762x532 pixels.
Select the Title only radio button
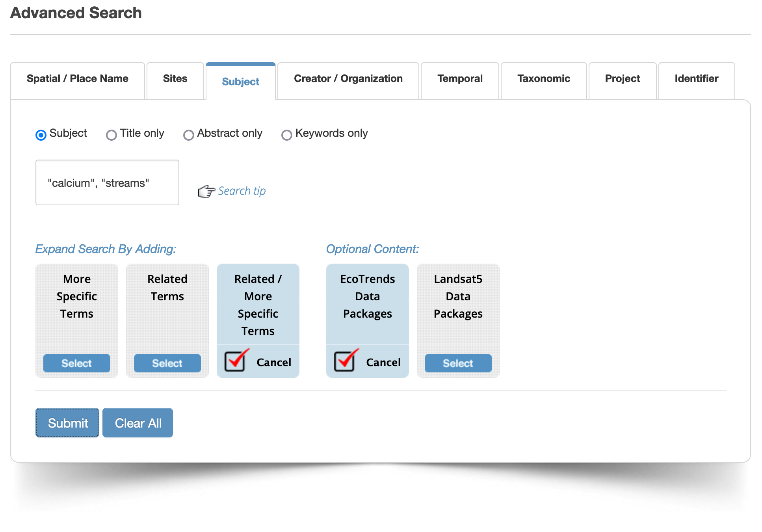[x=112, y=135]
